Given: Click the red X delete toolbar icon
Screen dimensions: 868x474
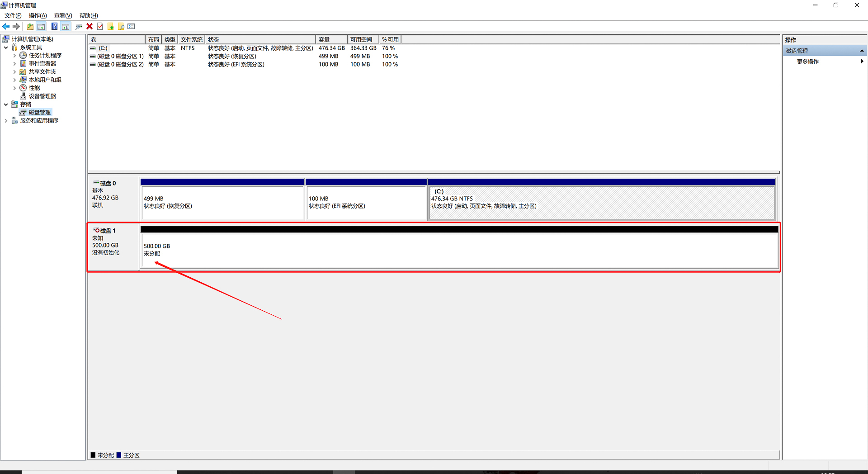Looking at the screenshot, I should pos(90,27).
